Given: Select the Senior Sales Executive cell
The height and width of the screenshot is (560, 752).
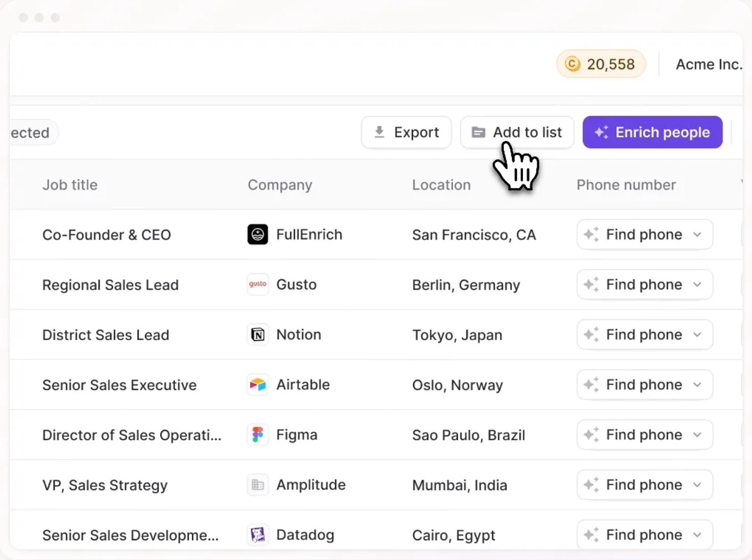Looking at the screenshot, I should (119, 385).
